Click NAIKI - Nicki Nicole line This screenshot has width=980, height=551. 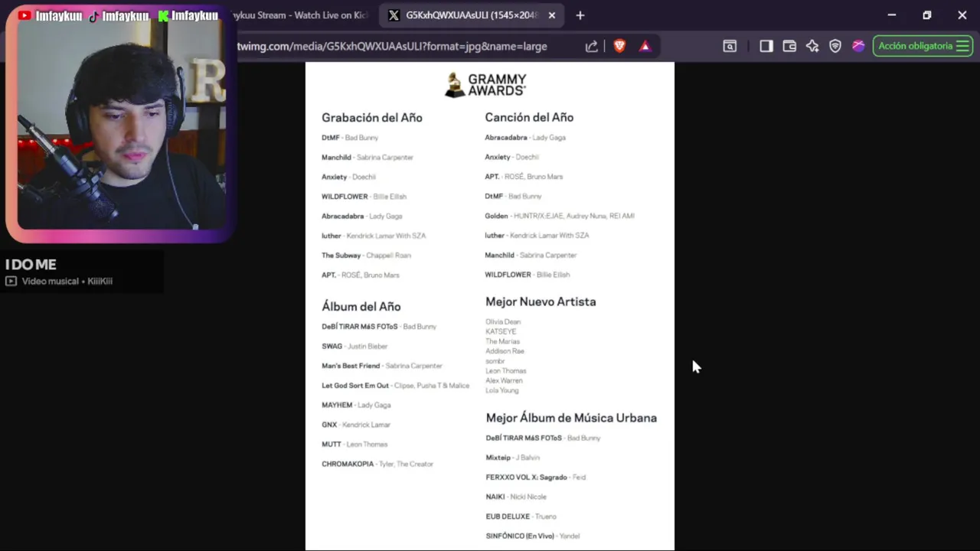tap(516, 497)
